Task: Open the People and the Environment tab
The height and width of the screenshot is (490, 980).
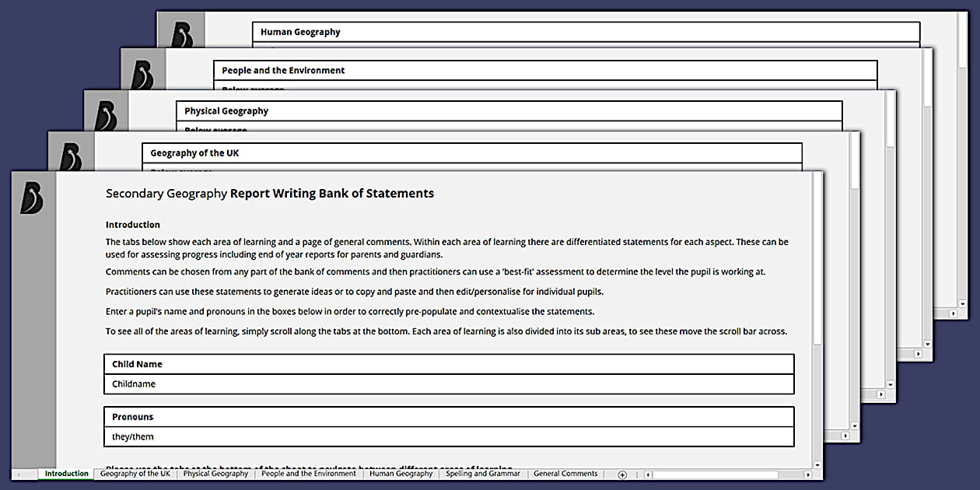Action: 309,474
